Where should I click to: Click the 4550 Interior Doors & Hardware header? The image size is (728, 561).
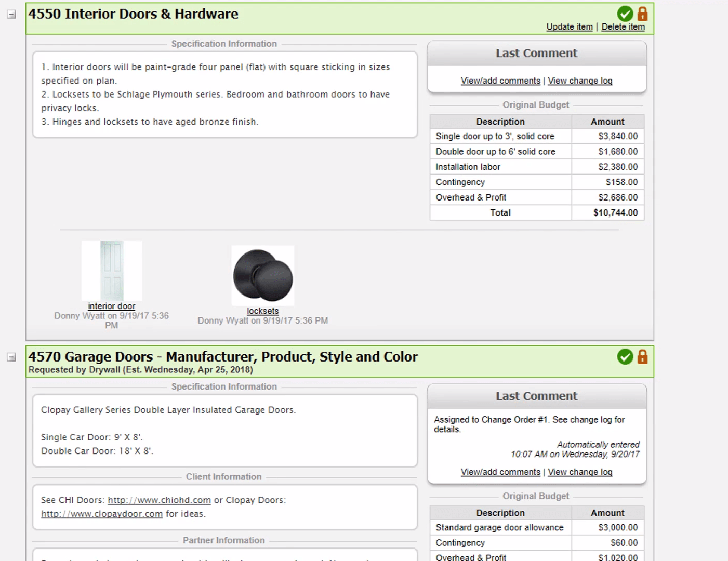tap(133, 14)
